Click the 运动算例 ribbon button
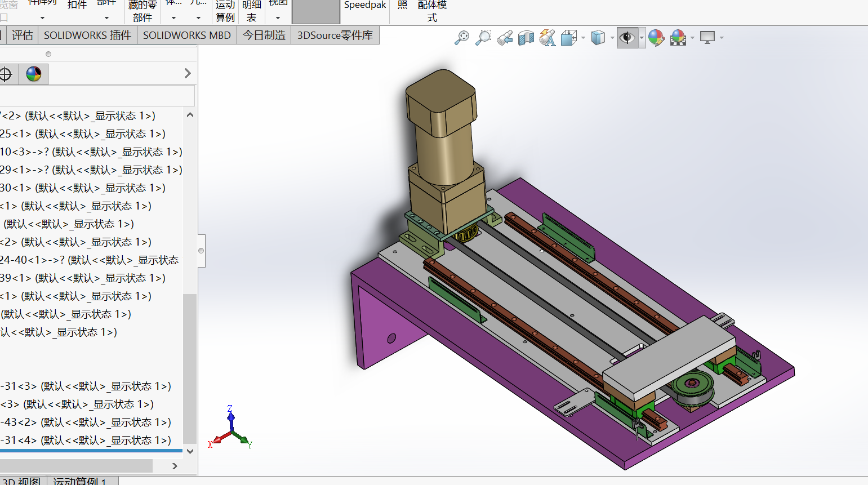This screenshot has height=485, width=868. pyautogui.click(x=225, y=11)
